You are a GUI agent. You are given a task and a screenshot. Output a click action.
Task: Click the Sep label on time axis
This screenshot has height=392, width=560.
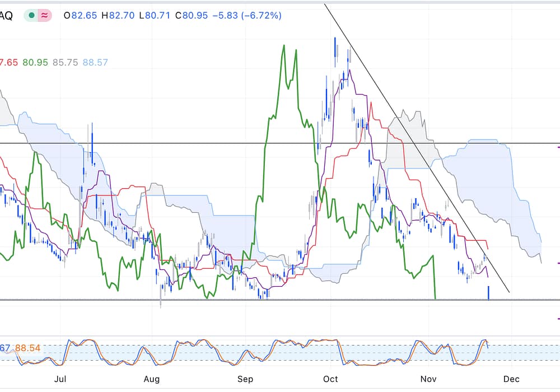click(245, 379)
